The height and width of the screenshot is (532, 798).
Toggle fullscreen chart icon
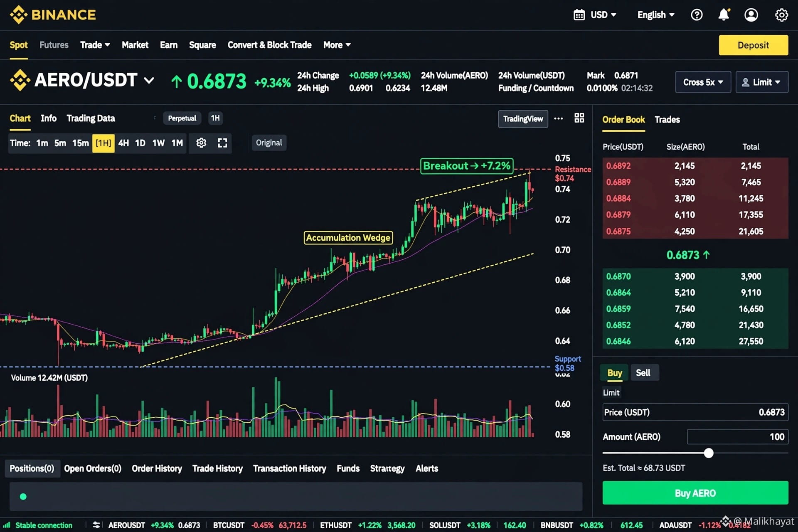[x=222, y=143]
